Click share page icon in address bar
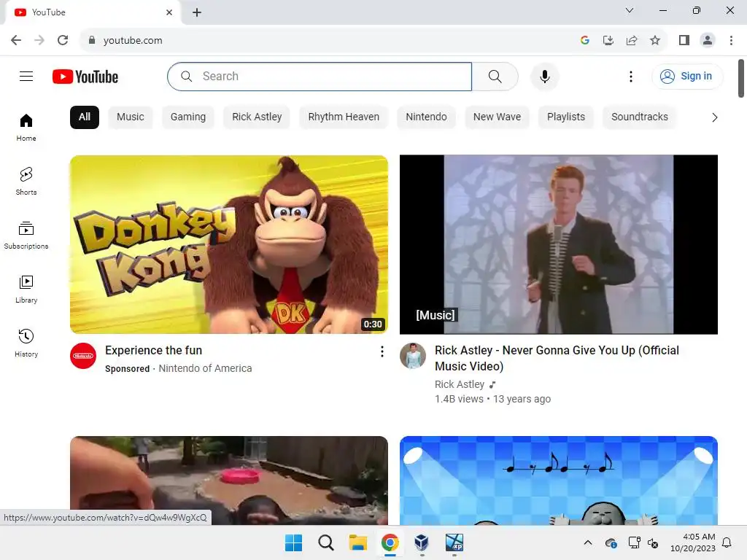Image resolution: width=747 pixels, height=560 pixels. [x=632, y=40]
